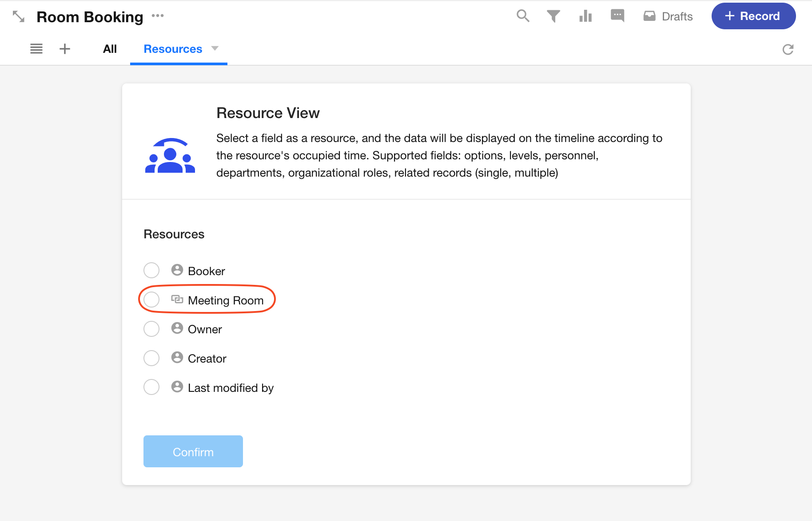
Task: Pick the Last modified by radio option
Action: [x=151, y=387]
